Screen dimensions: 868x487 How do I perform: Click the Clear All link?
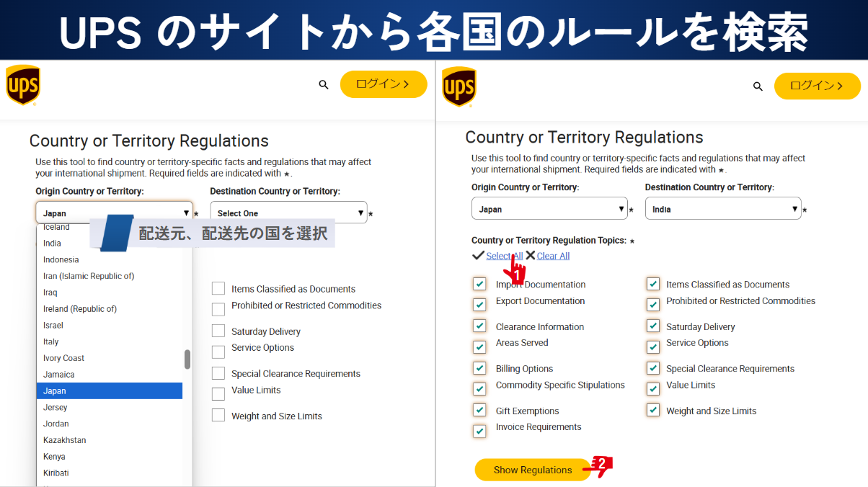pyautogui.click(x=553, y=256)
